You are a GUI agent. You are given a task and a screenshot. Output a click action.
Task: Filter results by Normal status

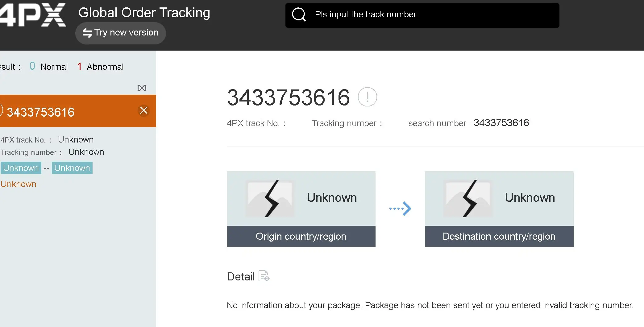pyautogui.click(x=49, y=67)
